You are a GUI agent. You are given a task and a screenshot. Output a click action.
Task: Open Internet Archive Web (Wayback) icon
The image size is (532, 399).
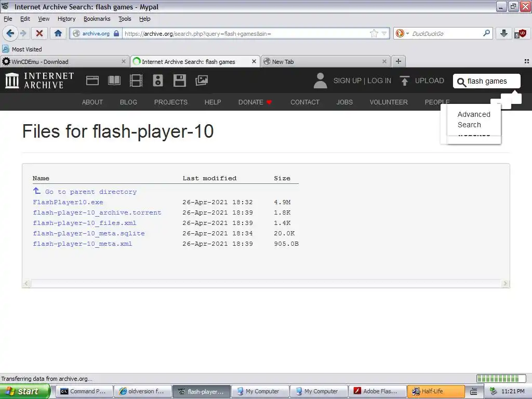(x=92, y=81)
